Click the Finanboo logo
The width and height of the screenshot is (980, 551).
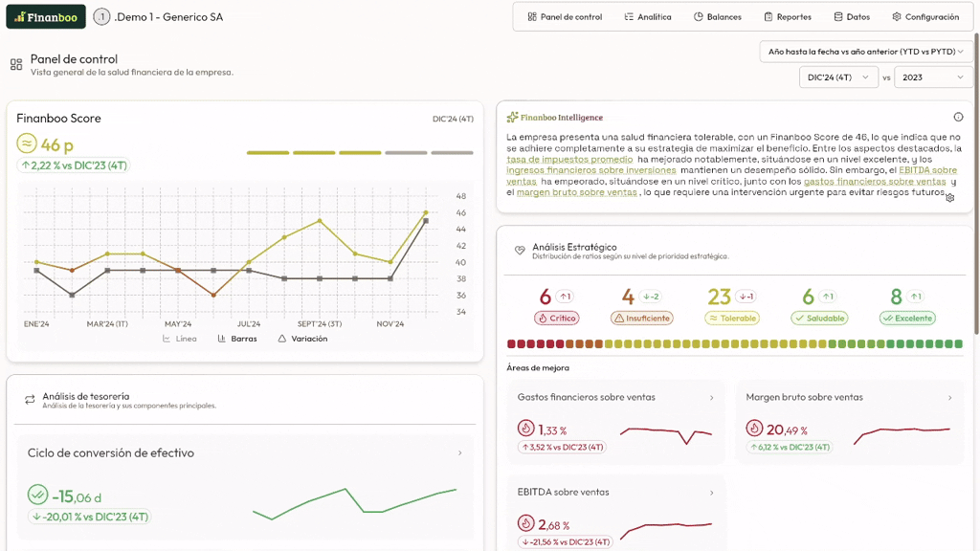click(45, 16)
